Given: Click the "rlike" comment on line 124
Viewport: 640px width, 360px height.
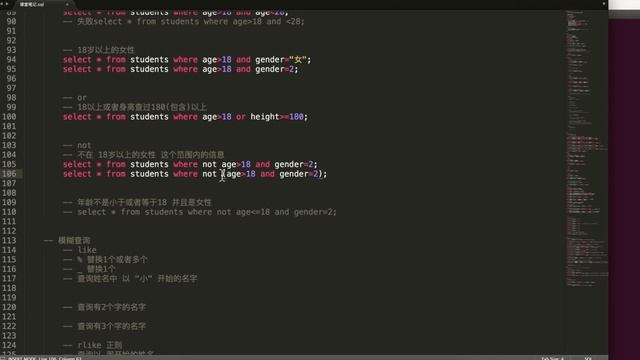Looking at the screenshot, I should [89, 345].
